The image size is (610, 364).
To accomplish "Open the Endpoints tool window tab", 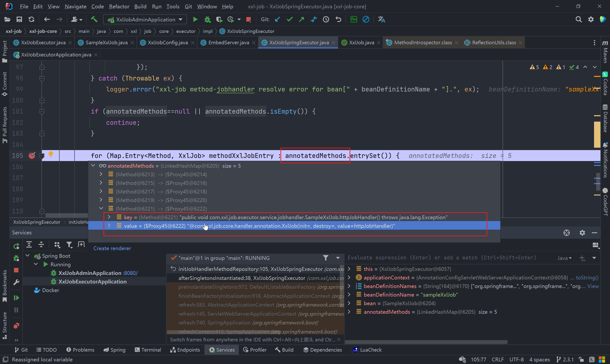I will [x=185, y=350].
